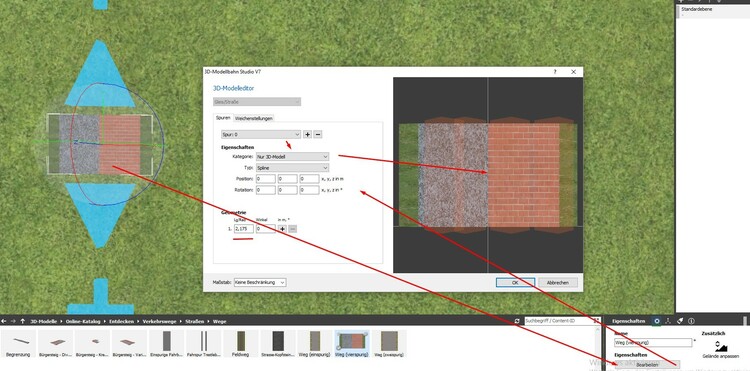
Task: Select the Bürgersteig - Vari... catalog model
Action: [x=130, y=344]
